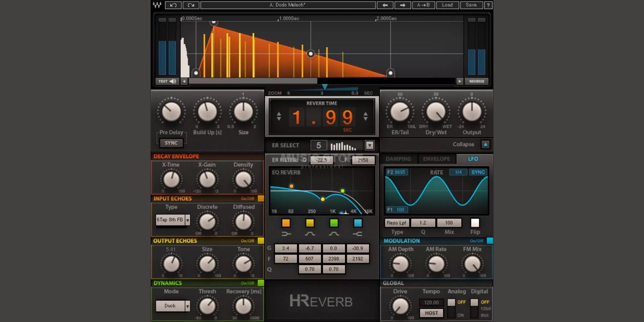Toggle the Digital bit-depth switch
The image size is (644, 322).
(474, 308)
